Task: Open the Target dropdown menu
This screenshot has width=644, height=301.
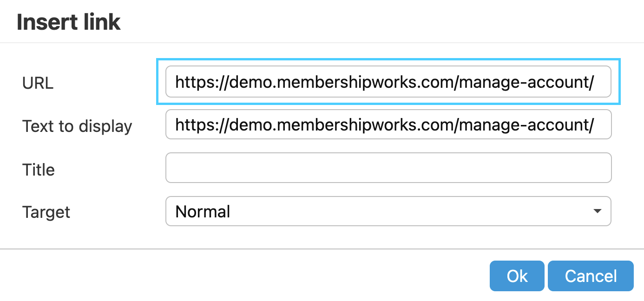Action: 388,212
